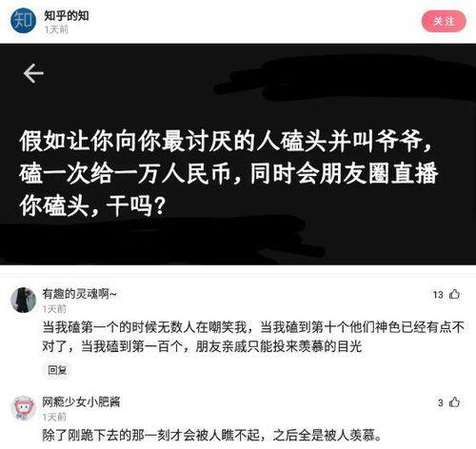Select the first comment text about 磕第一个

253,337
